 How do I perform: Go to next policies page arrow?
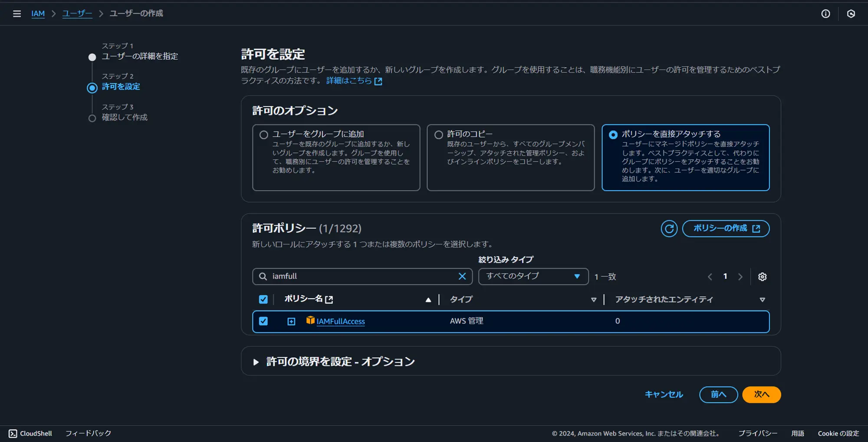(x=740, y=277)
